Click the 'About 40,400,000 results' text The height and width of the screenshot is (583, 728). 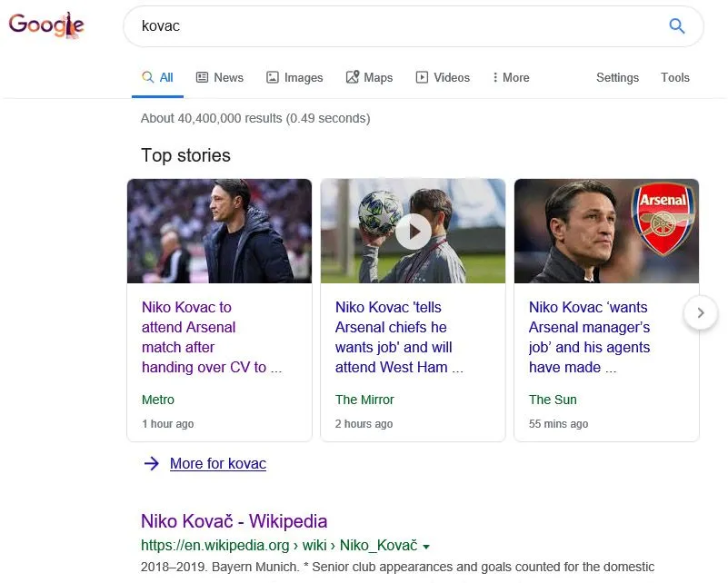pos(255,118)
